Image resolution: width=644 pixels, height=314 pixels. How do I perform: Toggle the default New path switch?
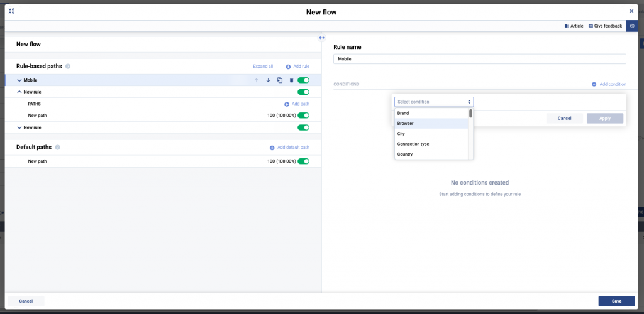(x=304, y=161)
